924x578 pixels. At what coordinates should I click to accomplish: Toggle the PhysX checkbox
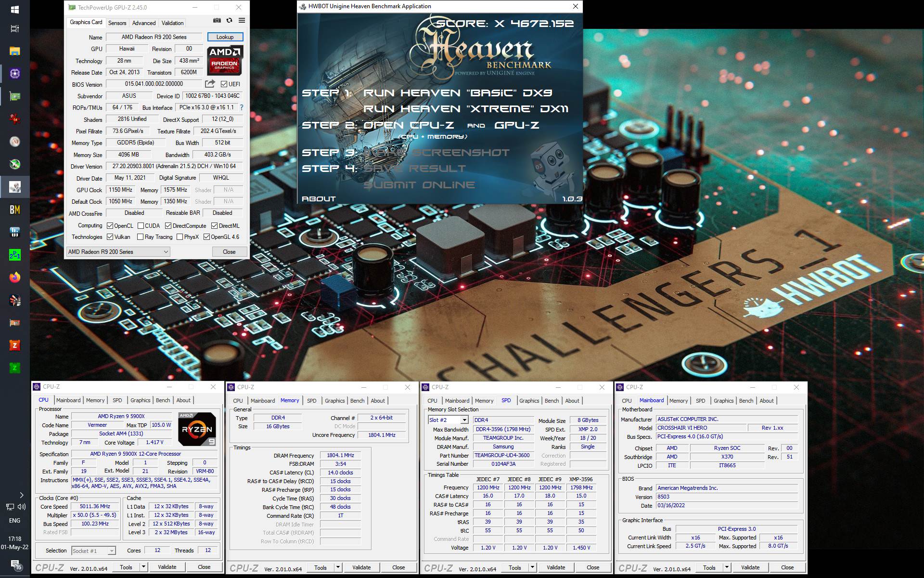(180, 237)
